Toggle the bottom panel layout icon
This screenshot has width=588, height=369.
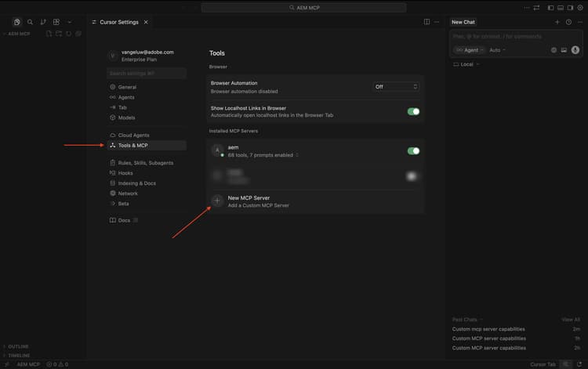[x=561, y=8]
